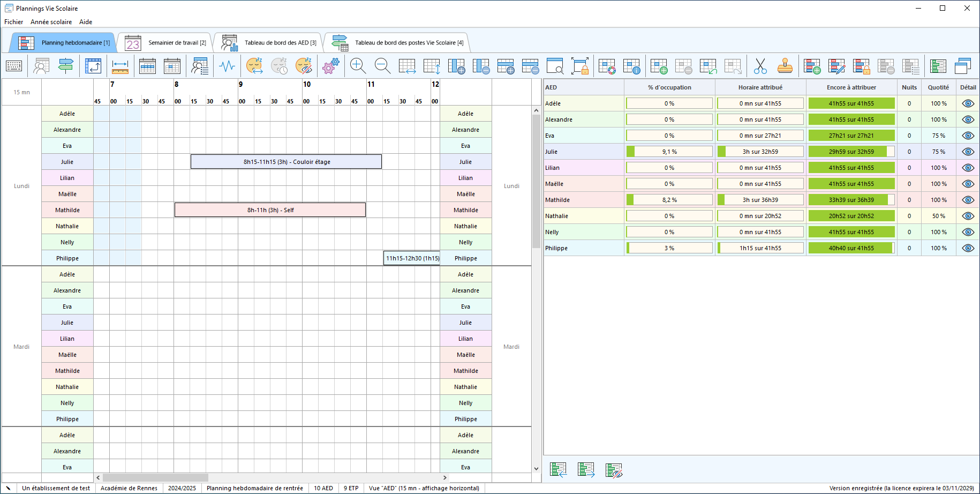
Task: Toggle detail eye icon for Julie
Action: 968,152
